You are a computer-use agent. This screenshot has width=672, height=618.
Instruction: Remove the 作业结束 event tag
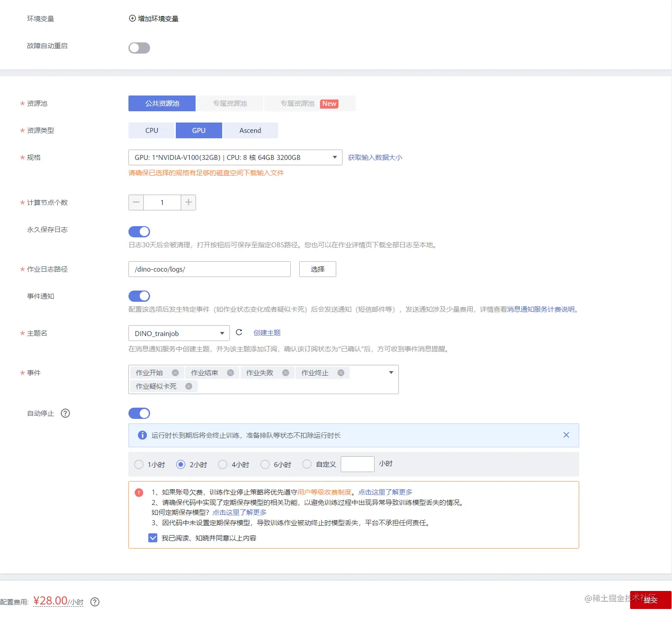[x=230, y=373]
